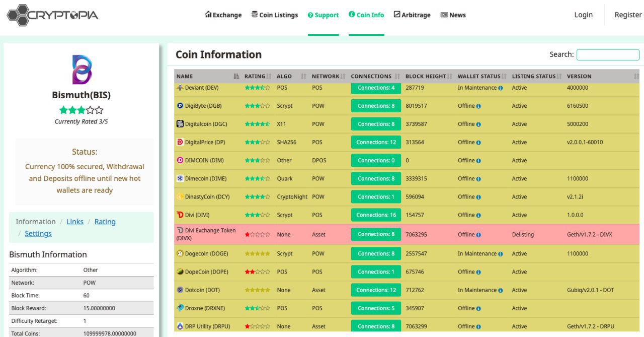Sort table by Algo column

291,76
